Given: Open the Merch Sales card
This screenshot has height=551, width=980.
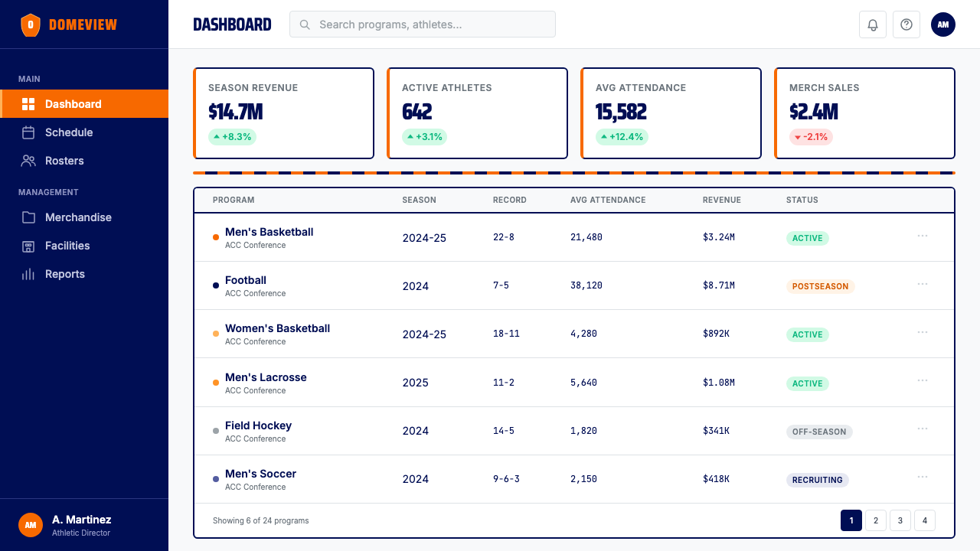Looking at the screenshot, I should pos(864,113).
